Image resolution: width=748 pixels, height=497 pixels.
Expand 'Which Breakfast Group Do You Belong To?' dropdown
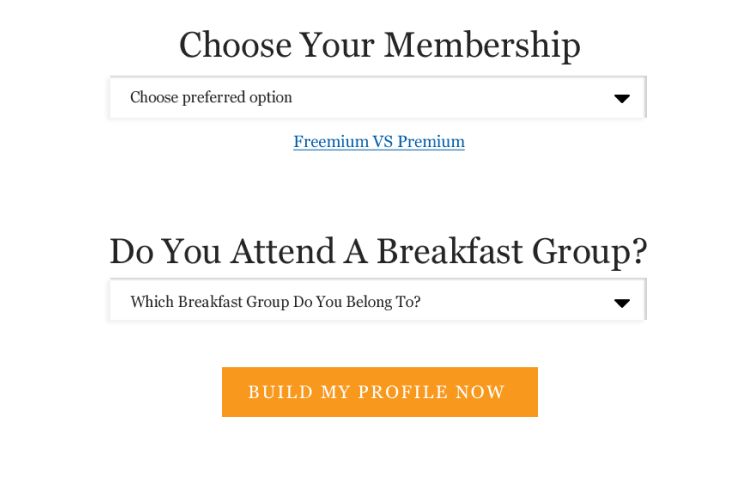pos(378,300)
